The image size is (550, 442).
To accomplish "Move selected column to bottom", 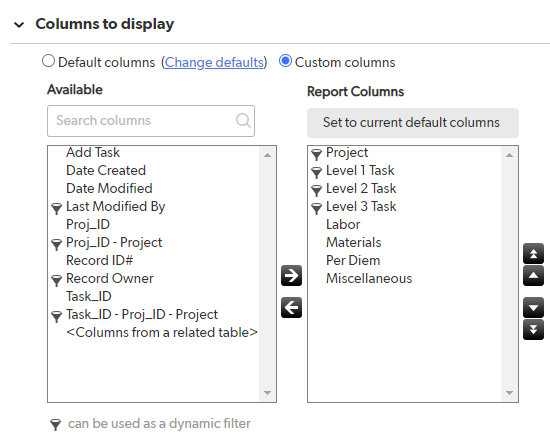I will click(x=533, y=329).
